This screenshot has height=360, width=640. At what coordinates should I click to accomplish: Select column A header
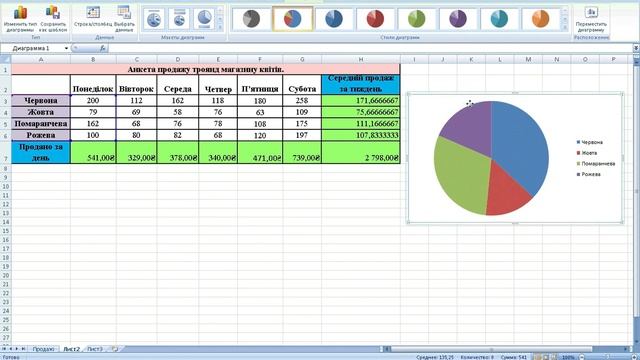tap(41, 60)
